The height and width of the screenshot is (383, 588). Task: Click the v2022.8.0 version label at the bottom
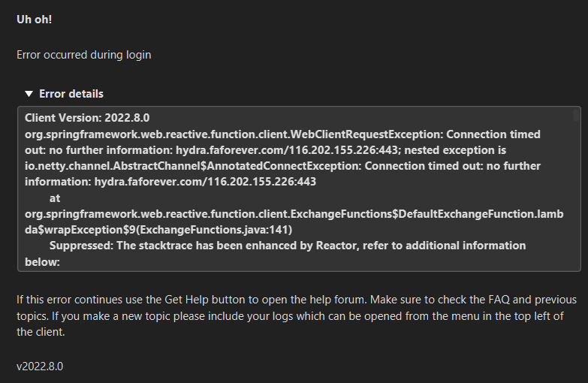40,366
